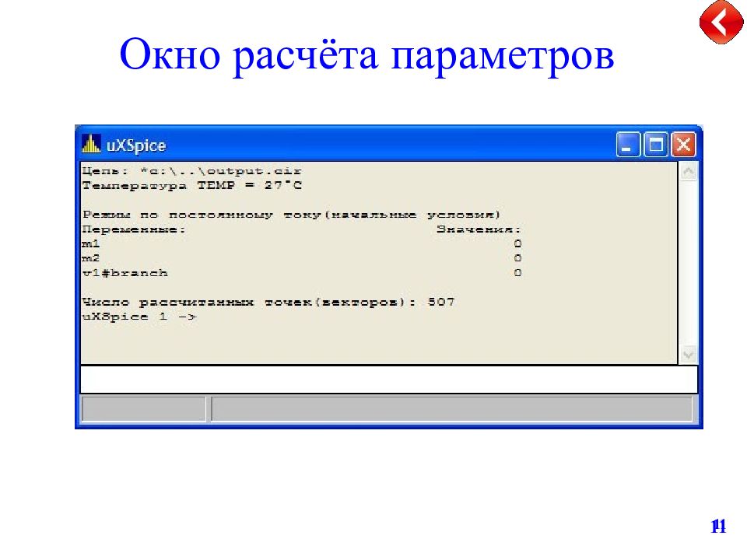The image size is (747, 560).
Task: Click the command input field below the output
Action: pos(389,380)
